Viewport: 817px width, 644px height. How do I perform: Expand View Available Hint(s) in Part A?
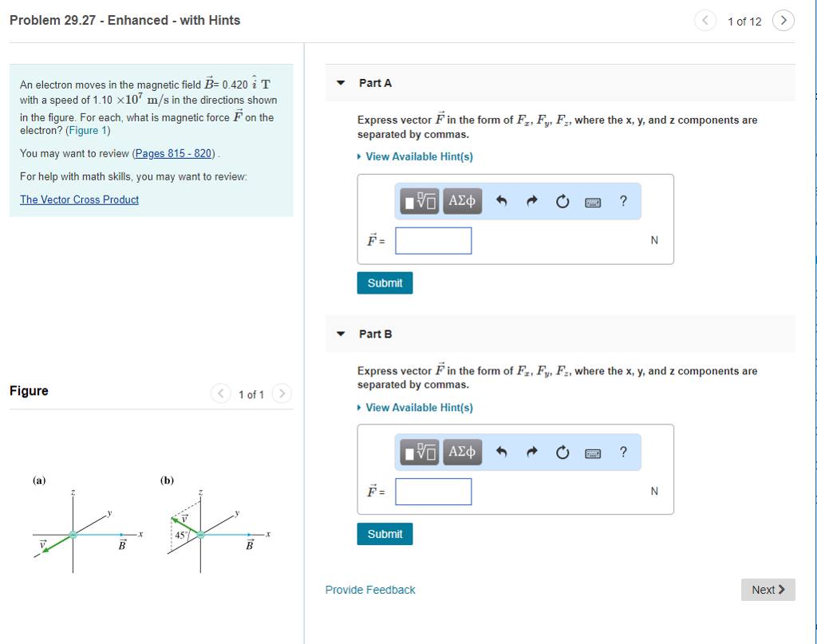pyautogui.click(x=415, y=156)
